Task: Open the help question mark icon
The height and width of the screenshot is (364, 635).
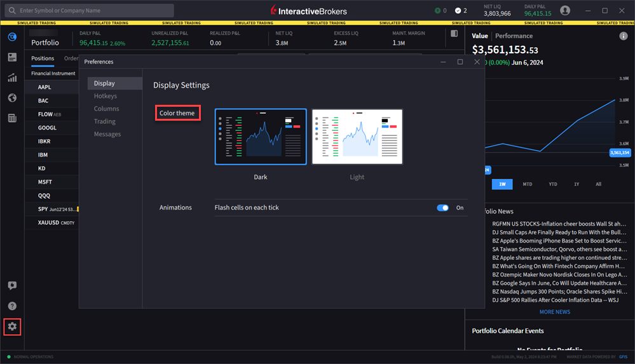Action: click(12, 306)
